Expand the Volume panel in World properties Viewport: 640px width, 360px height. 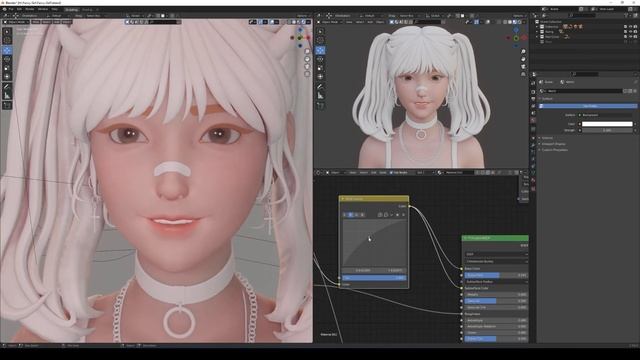pos(547,138)
